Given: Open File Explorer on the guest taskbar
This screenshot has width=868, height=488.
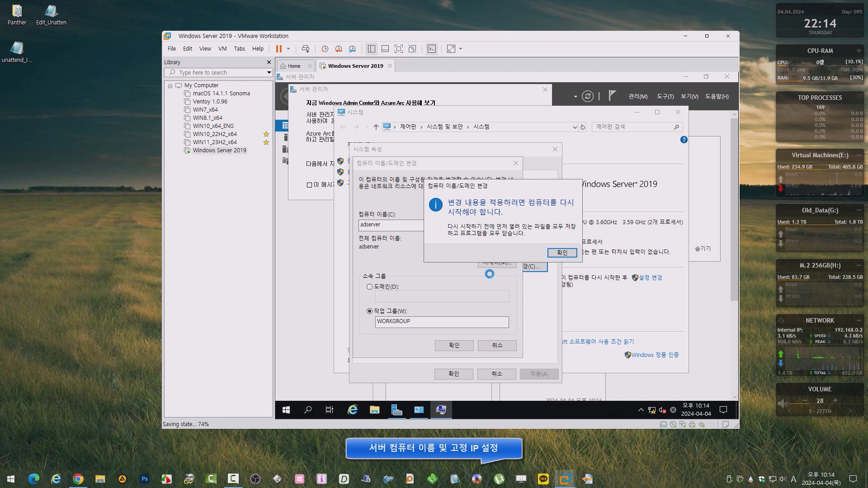Looking at the screenshot, I should point(374,410).
